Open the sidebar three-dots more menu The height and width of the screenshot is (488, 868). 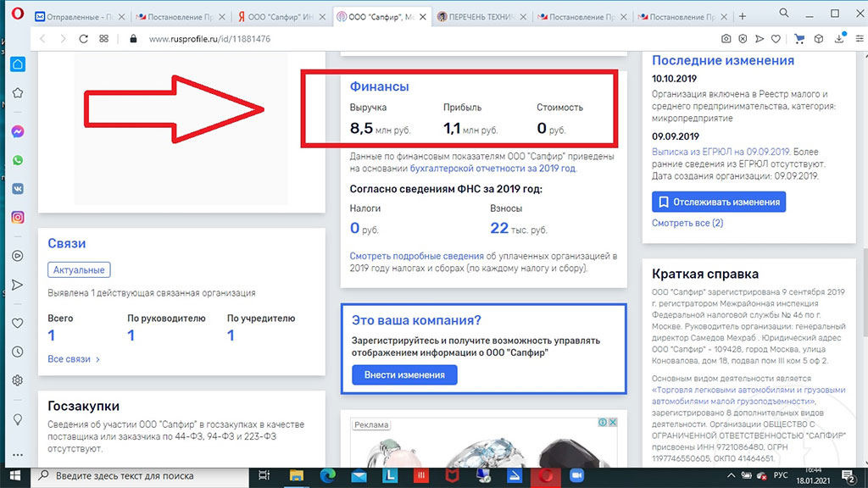tap(17, 455)
